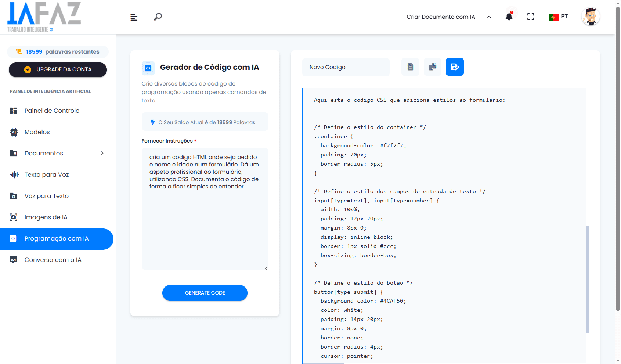The image size is (621, 364).
Task: Open the user avatar profile
Action: click(591, 17)
